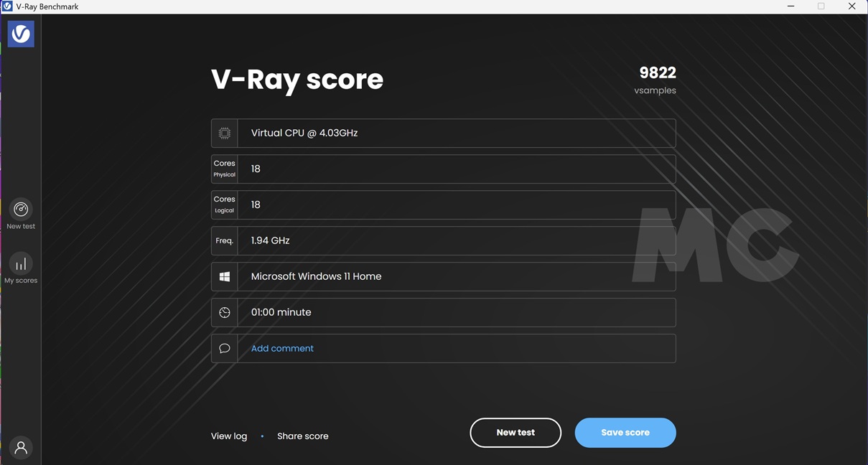Click the Cores Logical label
868x465 pixels.
(x=225, y=205)
